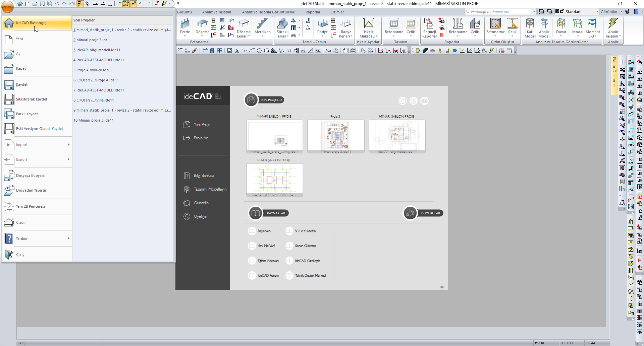Toggle the eye icon at start page corner
Image resolution: width=644 pixels, height=346 pixels.
click(442, 287)
